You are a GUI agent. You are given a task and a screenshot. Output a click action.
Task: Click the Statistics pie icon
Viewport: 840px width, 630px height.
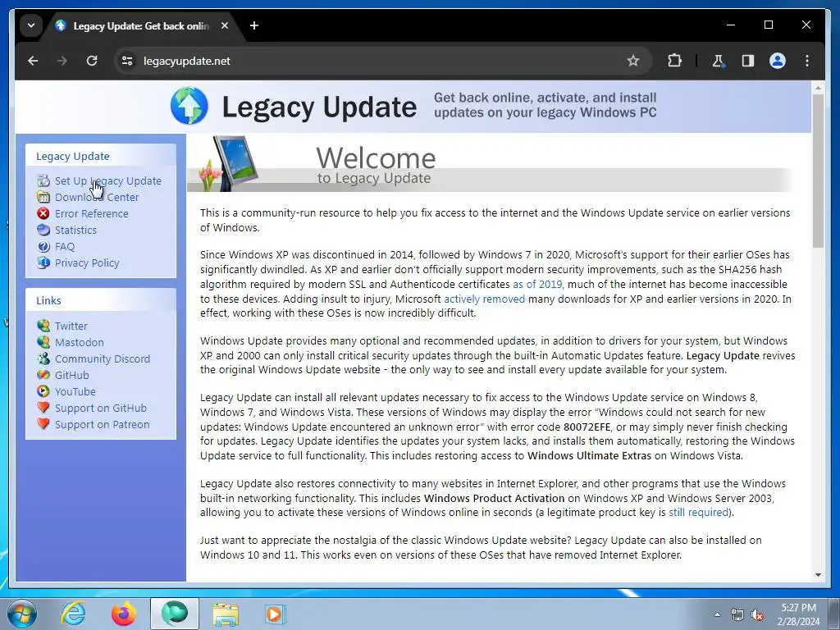point(43,231)
